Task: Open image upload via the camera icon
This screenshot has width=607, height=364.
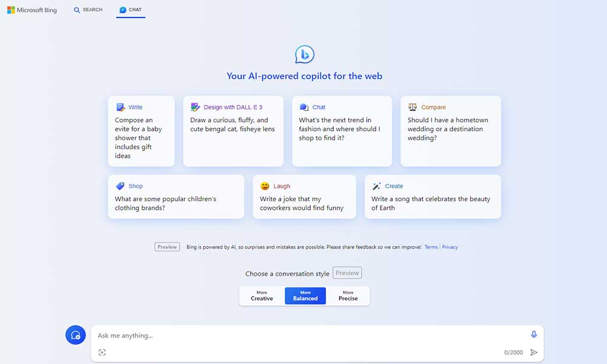Action: click(x=102, y=352)
